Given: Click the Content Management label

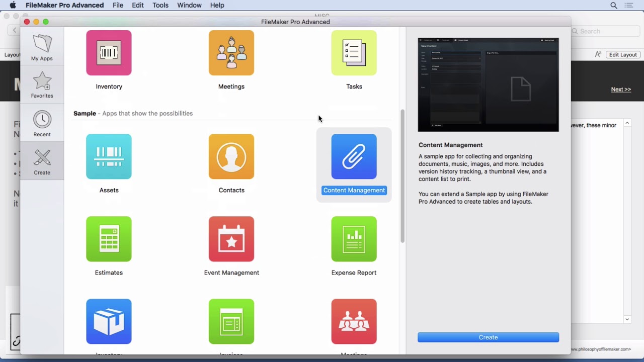Looking at the screenshot, I should [x=354, y=190].
